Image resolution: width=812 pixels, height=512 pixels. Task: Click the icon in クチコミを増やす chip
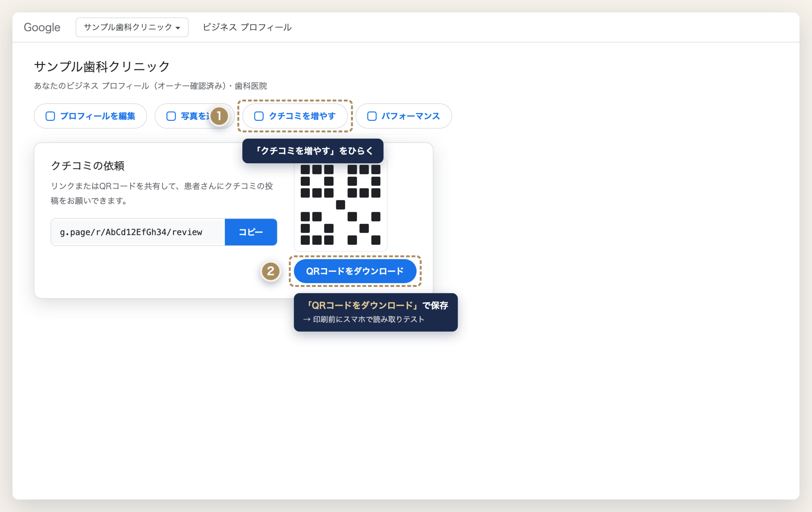pos(259,116)
